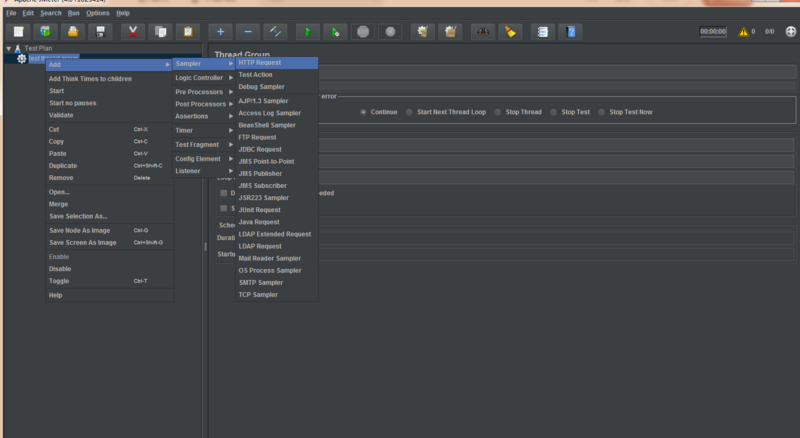Open the Assertions submenu
Viewport: 800px width, 438px height.
[204, 116]
